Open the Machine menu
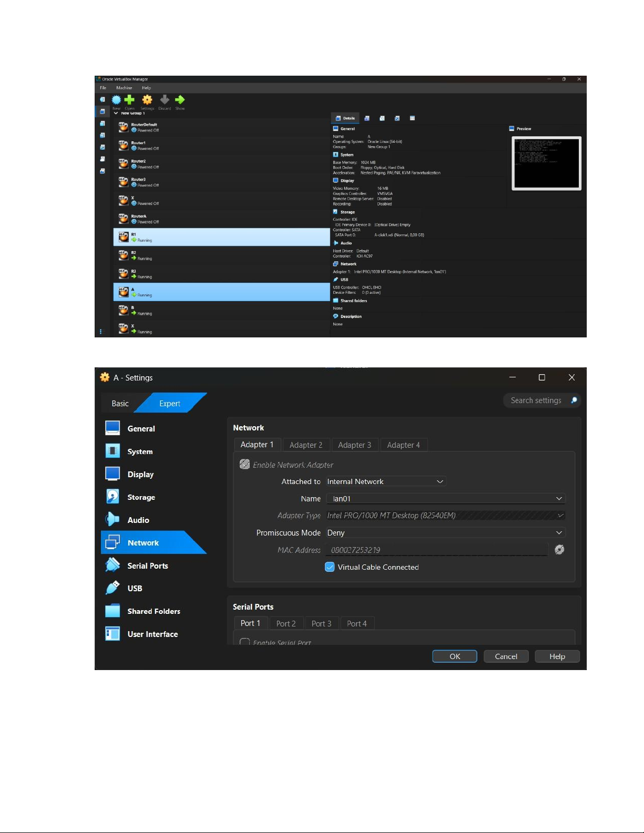 (124, 88)
